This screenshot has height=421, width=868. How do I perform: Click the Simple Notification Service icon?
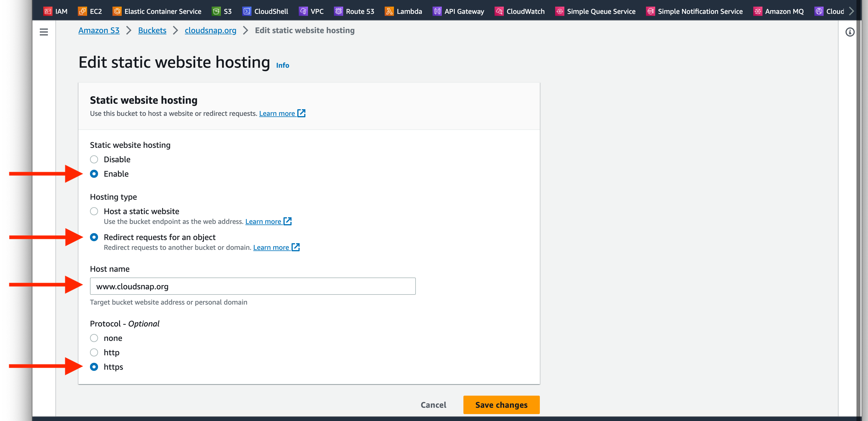[650, 12]
